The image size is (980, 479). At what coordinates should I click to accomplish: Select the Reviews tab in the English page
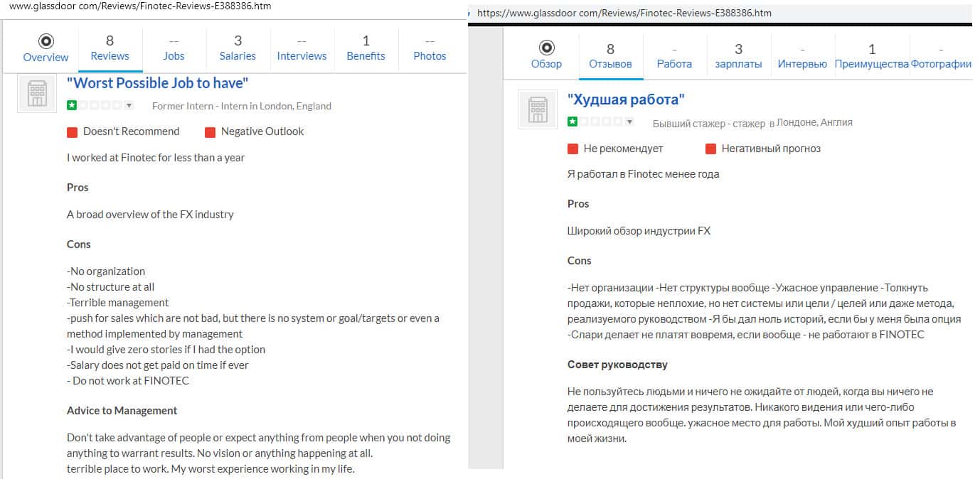coord(110,48)
